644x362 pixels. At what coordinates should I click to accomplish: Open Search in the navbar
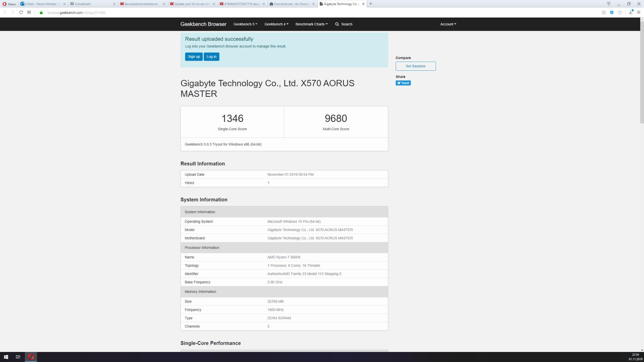tap(344, 24)
